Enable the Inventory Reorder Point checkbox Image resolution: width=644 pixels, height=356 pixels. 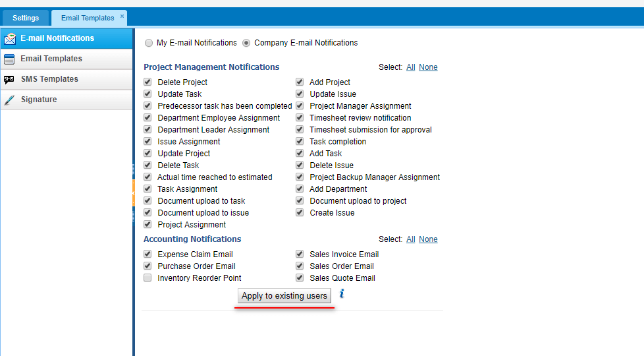click(148, 278)
